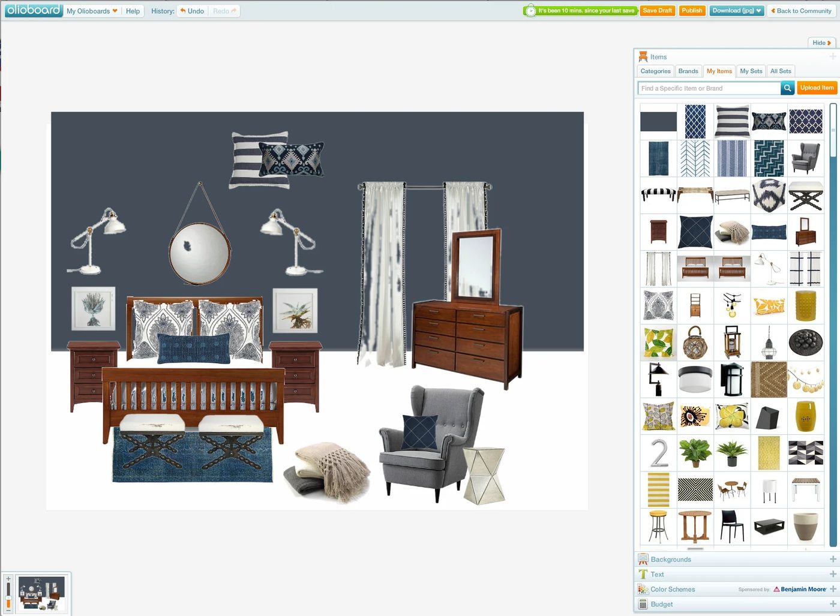Screen dimensions: 840x616
Task: Click the Save Draft button
Action: coord(658,11)
